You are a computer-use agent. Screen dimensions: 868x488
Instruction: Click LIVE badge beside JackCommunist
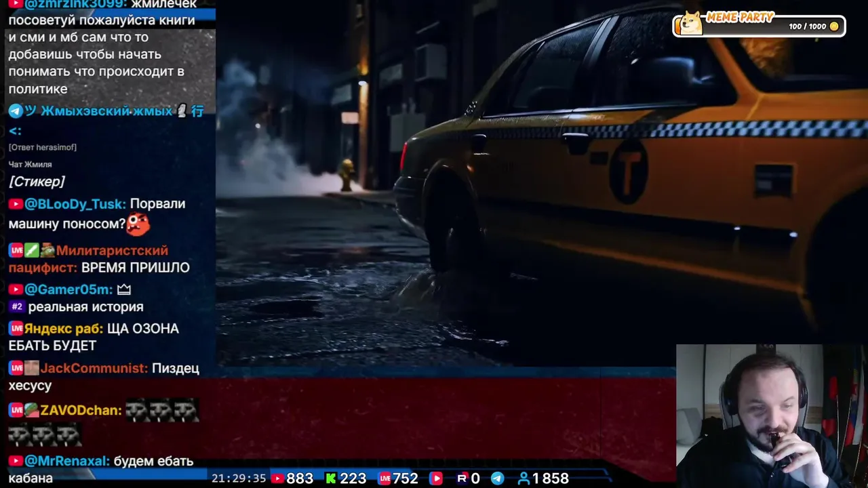coord(16,369)
